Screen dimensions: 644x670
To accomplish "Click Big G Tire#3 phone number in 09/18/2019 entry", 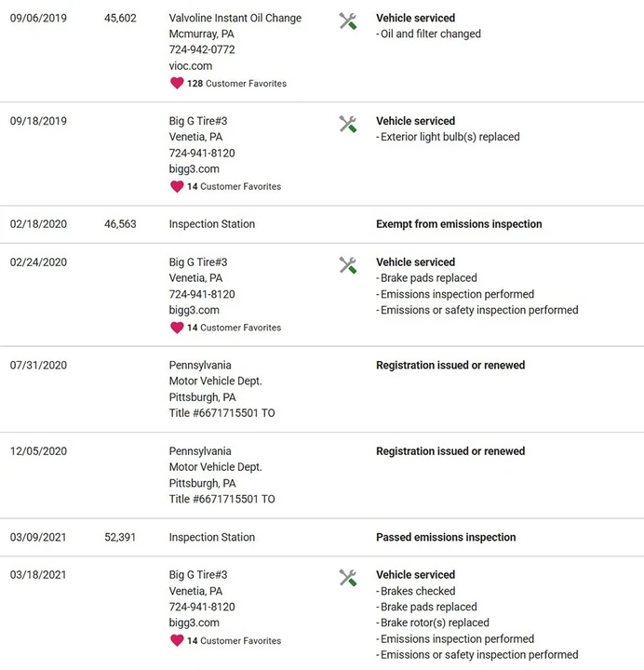I will tap(202, 153).
